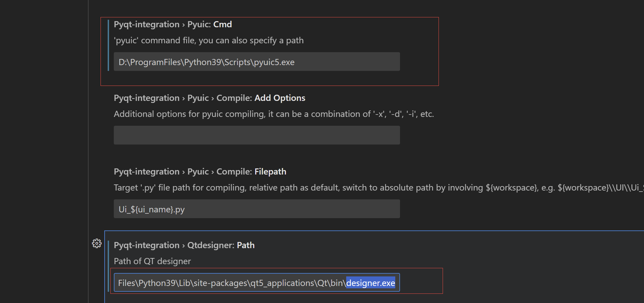Click the 'Pyqt-integration' breadcrumb in Compile Add Options
Screen dimensions: 644x303
[146, 98]
